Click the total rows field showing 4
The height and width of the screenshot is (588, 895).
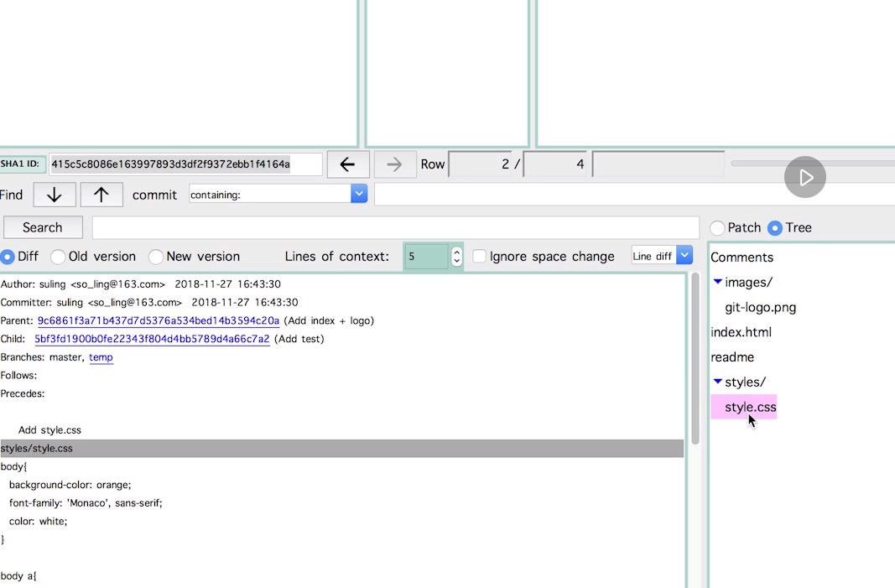(x=556, y=164)
